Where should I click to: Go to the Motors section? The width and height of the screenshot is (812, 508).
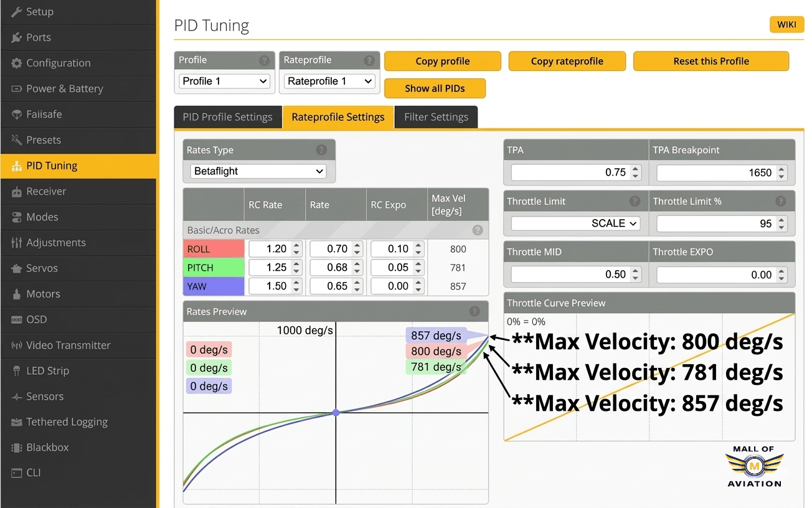coord(42,294)
